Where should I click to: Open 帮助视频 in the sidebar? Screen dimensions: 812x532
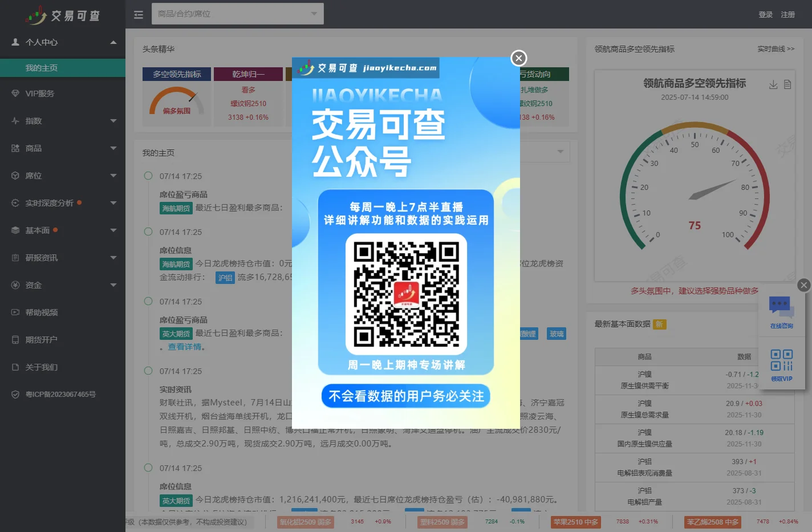click(63, 312)
